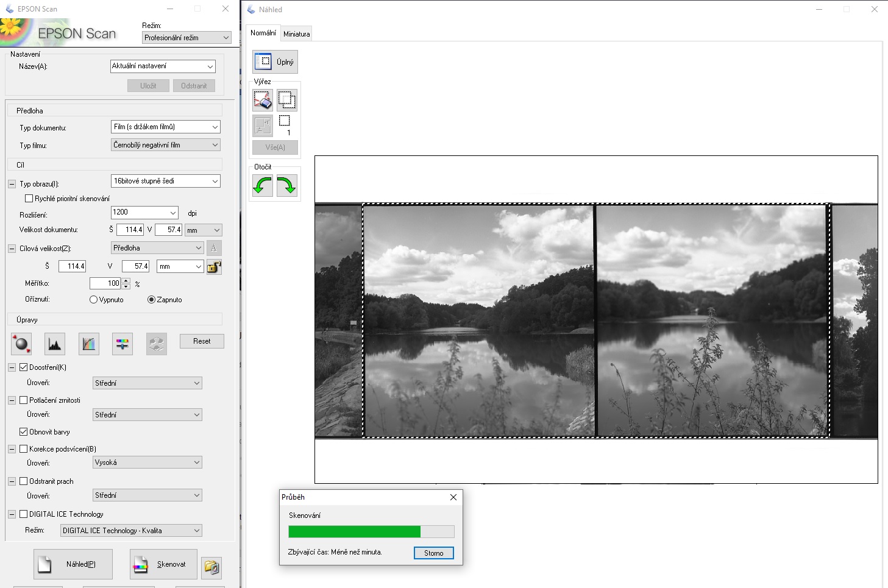
Task: Click the delete marquee icon
Action: [263, 100]
